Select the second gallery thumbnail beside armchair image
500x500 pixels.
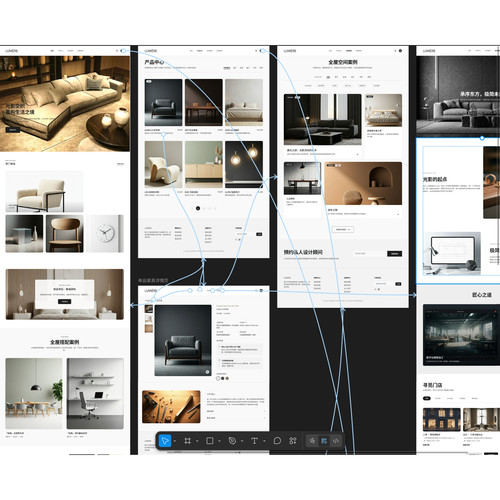149,319
